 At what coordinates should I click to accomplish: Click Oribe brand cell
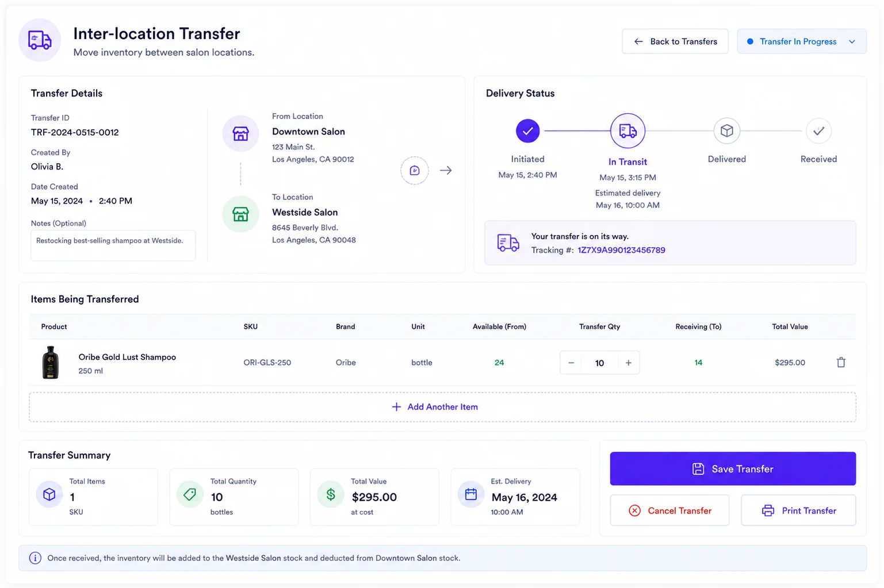(x=346, y=363)
